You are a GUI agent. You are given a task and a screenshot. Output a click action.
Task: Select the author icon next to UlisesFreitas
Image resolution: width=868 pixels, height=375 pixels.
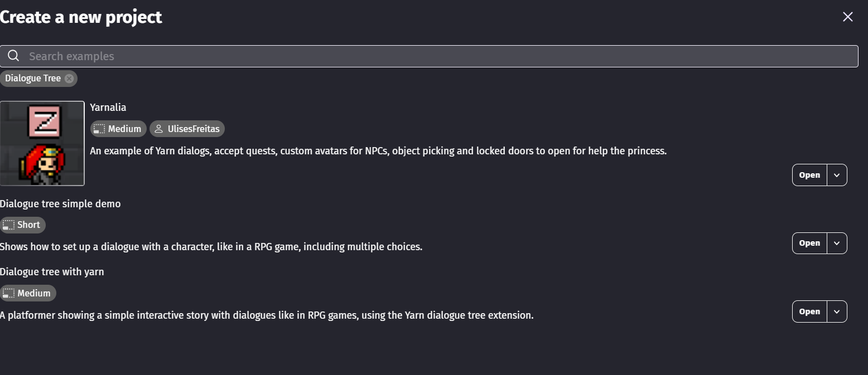pos(158,129)
